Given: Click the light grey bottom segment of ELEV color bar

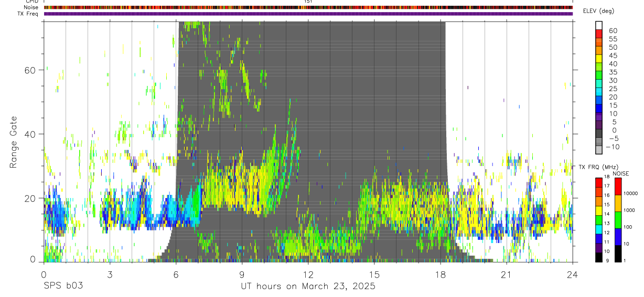Looking at the screenshot, I should (x=599, y=150).
